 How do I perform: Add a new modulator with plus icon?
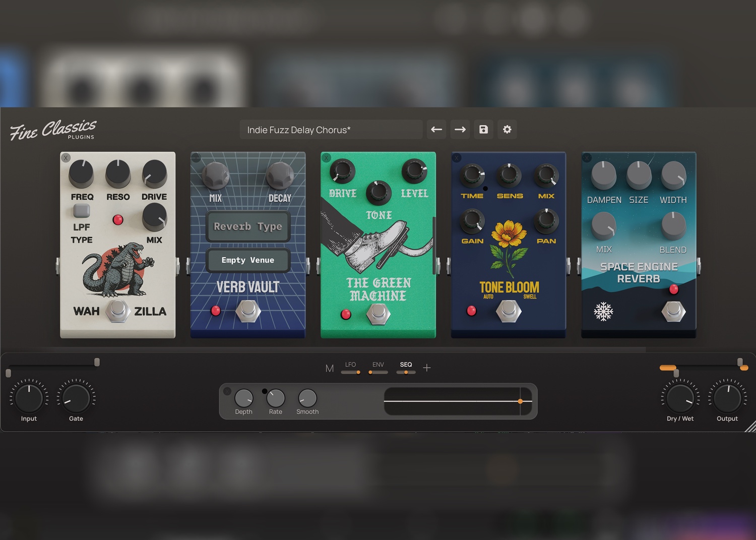coord(427,368)
